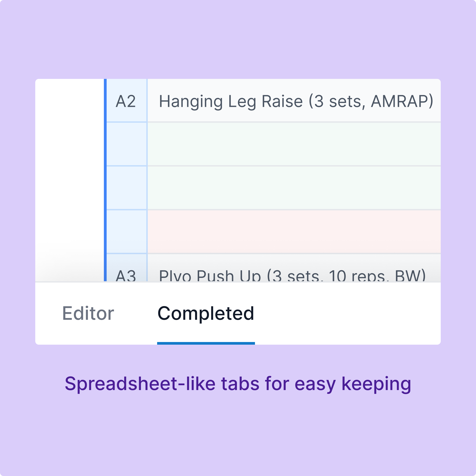
Task: Click the 'Spreadsheet-like tabs for easy keeping' caption
Action: click(x=238, y=384)
